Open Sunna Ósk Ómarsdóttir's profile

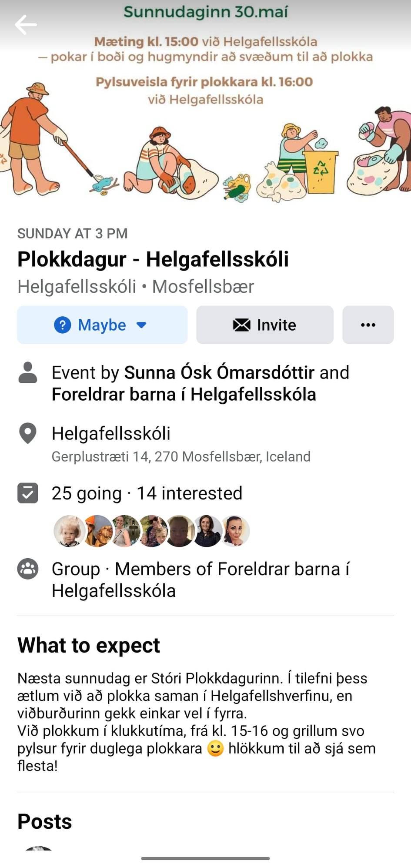pyautogui.click(x=219, y=372)
